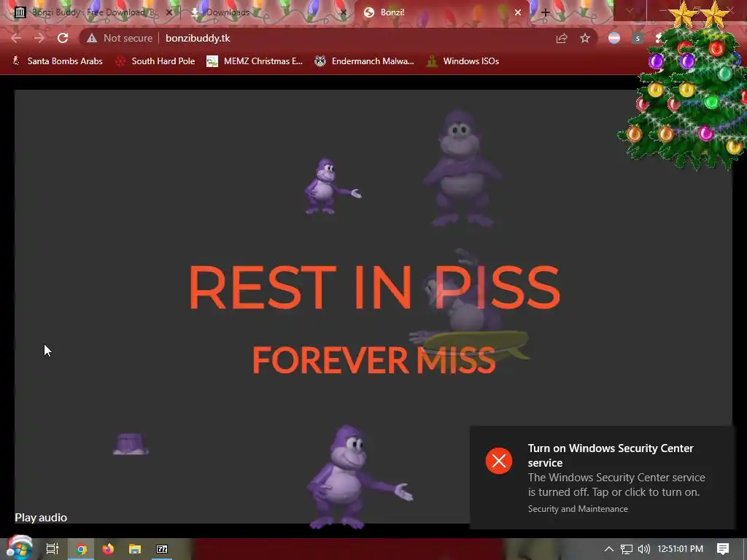Open the striped flag extension icon
This screenshot has width=747, height=560.
(614, 38)
